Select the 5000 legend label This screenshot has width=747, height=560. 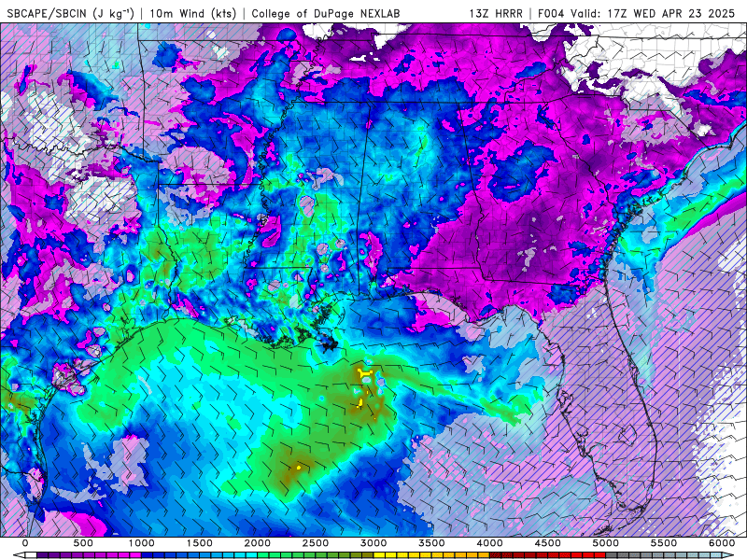point(606,543)
